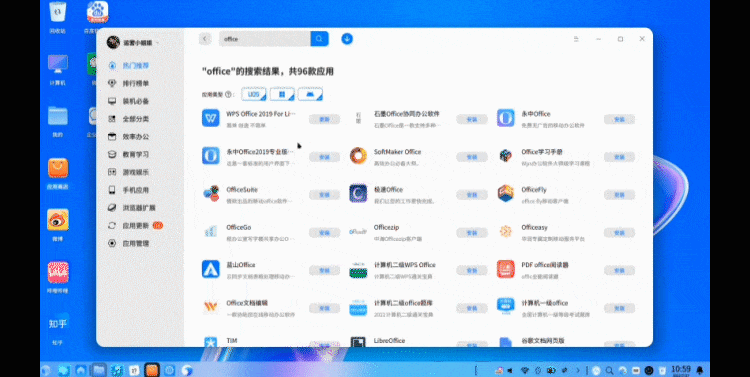Click the help icon beside 应用类型
The width and height of the screenshot is (750, 377).
tap(228, 95)
